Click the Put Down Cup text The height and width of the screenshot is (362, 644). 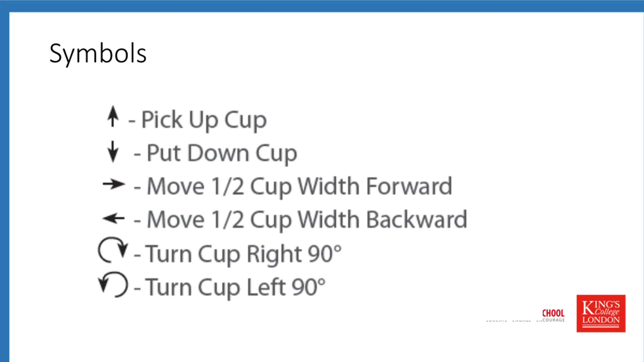click(x=222, y=154)
